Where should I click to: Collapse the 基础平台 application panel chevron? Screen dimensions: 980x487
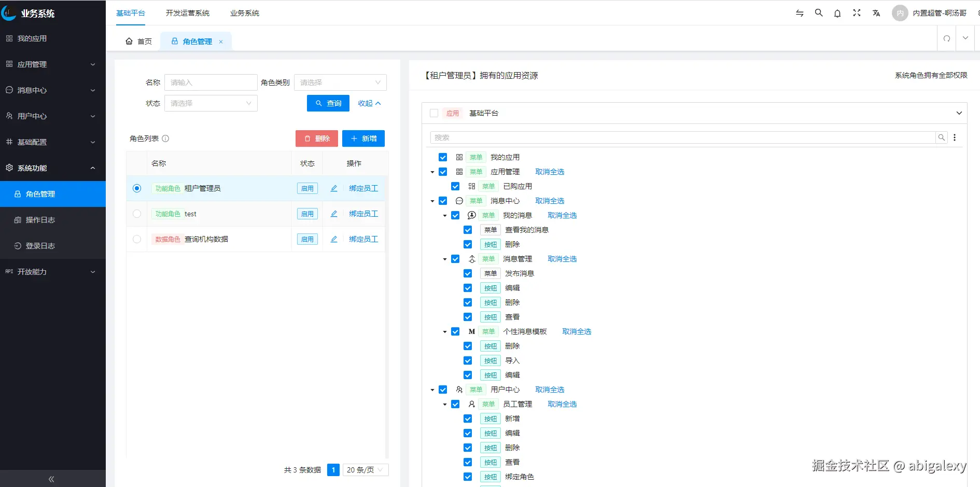pos(959,113)
